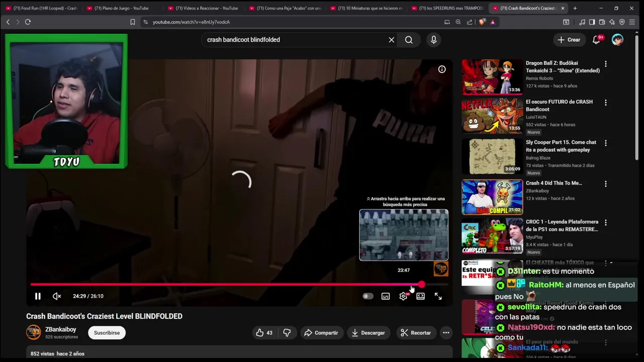Click the ZBankaiboy subscriber count '525 suscriptores'
This screenshot has width=644, height=362.
coord(61,337)
